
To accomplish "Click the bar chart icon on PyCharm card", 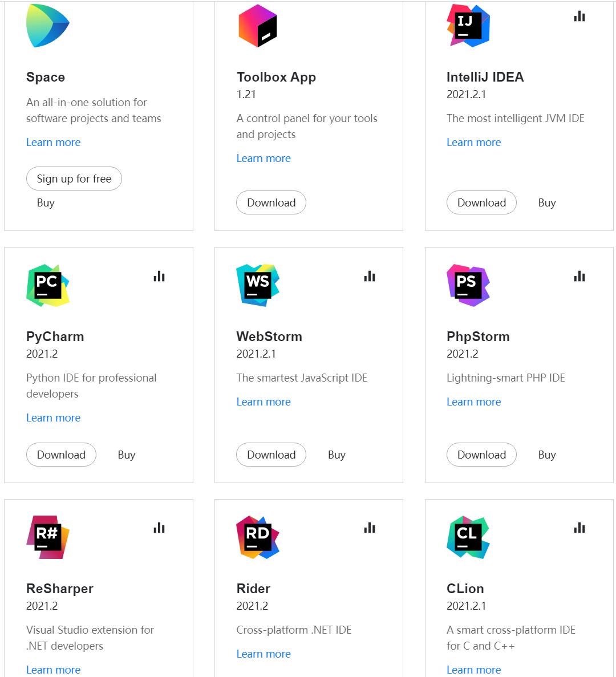I will click(x=159, y=276).
